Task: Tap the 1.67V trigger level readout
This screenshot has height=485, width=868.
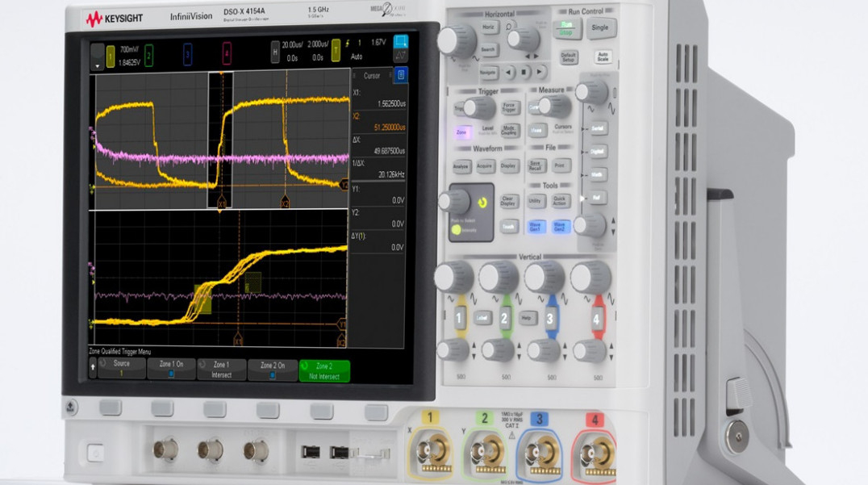Action: 378,42
